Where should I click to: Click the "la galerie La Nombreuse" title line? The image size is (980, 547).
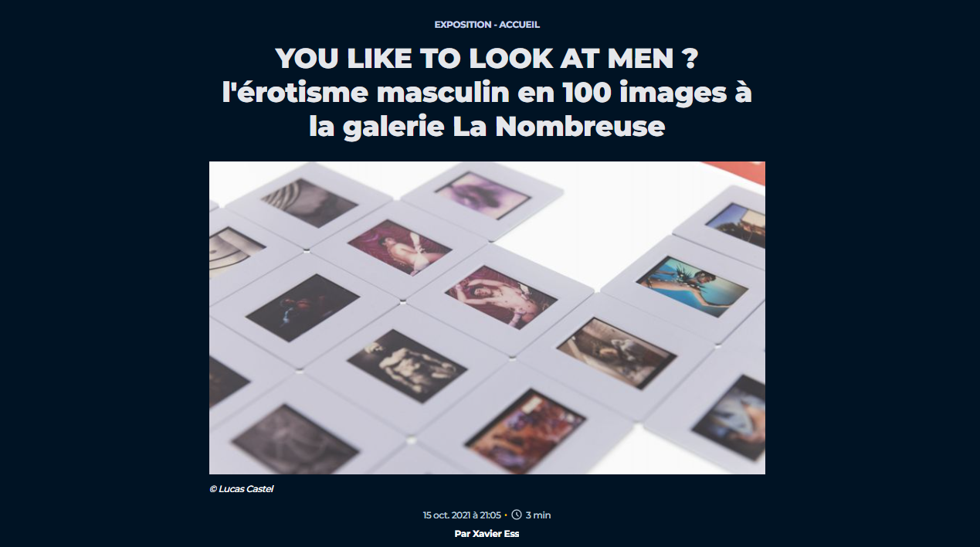click(487, 126)
